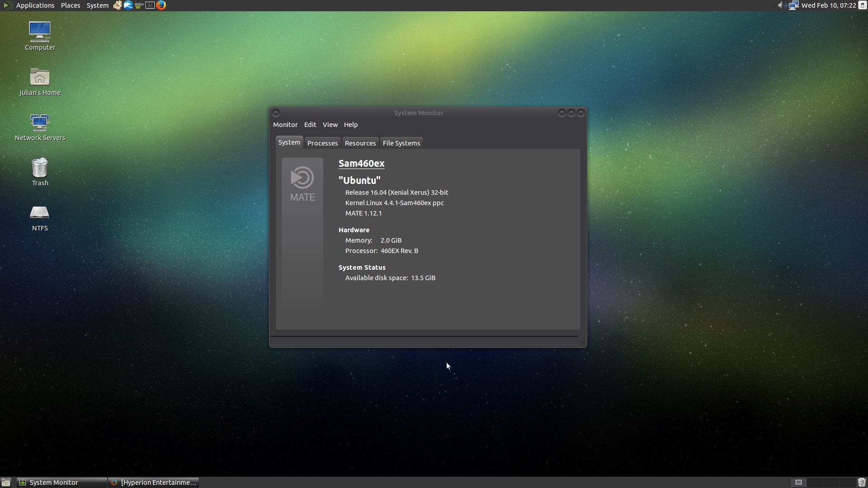The height and width of the screenshot is (488, 868).
Task: Click the network connection tray icon
Action: pos(793,5)
